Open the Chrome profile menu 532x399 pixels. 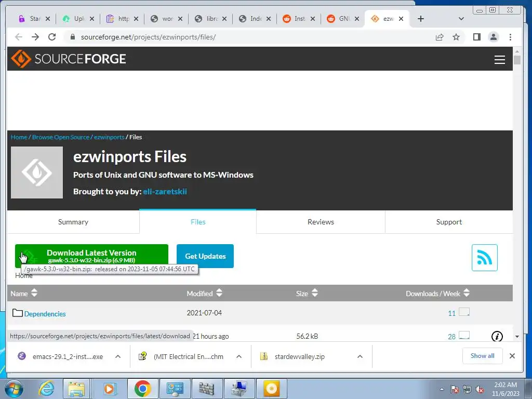click(494, 37)
